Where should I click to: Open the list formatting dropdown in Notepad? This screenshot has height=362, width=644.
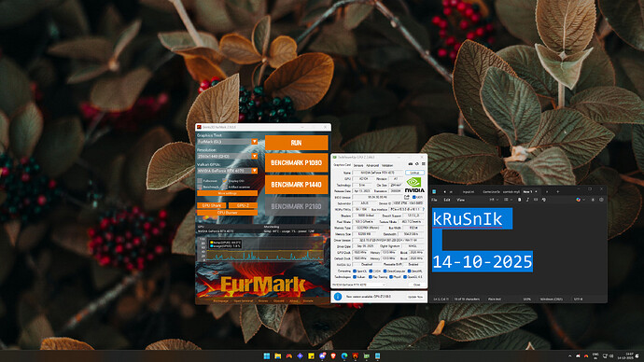coord(508,200)
